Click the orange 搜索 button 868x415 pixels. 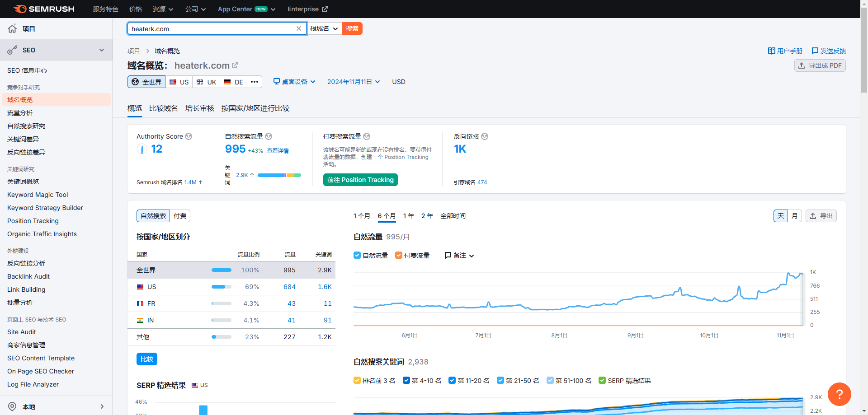pos(352,28)
